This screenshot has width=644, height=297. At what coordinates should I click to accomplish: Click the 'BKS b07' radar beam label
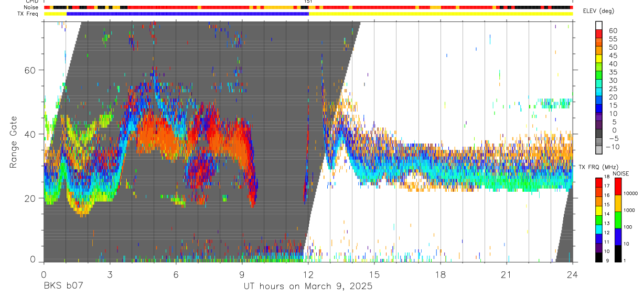(x=63, y=287)
